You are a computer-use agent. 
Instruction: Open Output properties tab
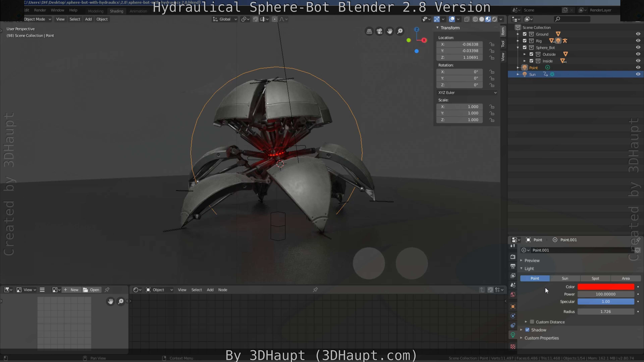coord(513,266)
